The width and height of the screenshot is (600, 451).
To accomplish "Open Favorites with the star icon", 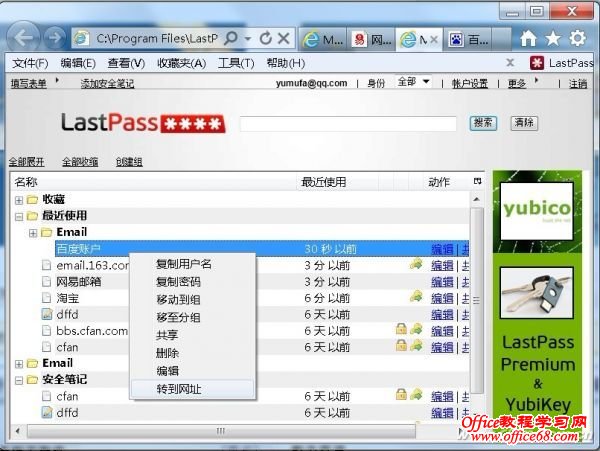I will click(x=553, y=38).
